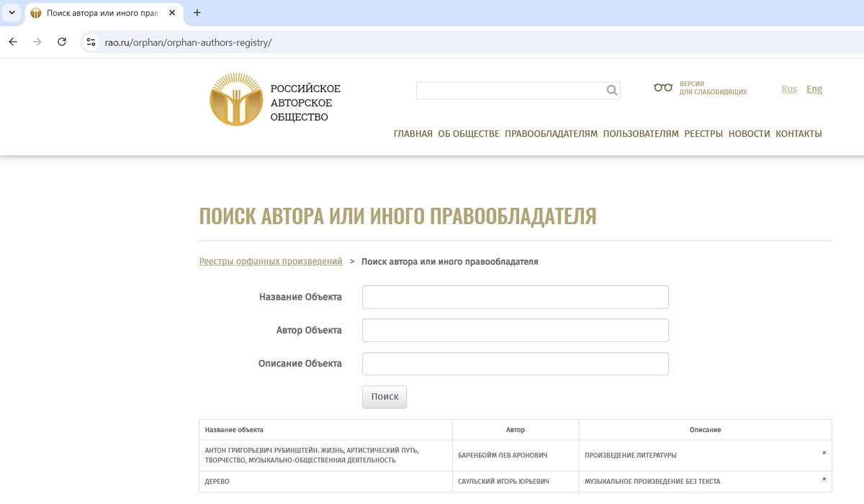Click into the Автор Объекта input field
Screen dimensions: 864x504
tap(515, 330)
